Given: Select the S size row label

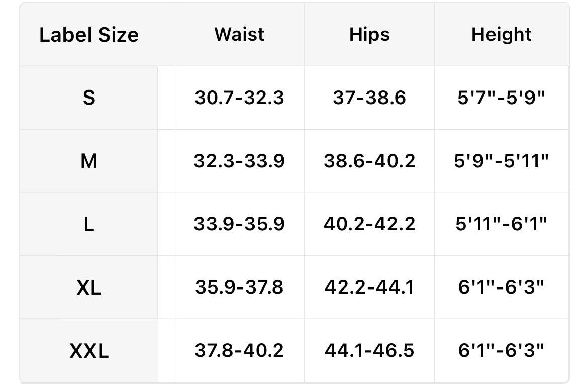Looking at the screenshot, I should (89, 98).
